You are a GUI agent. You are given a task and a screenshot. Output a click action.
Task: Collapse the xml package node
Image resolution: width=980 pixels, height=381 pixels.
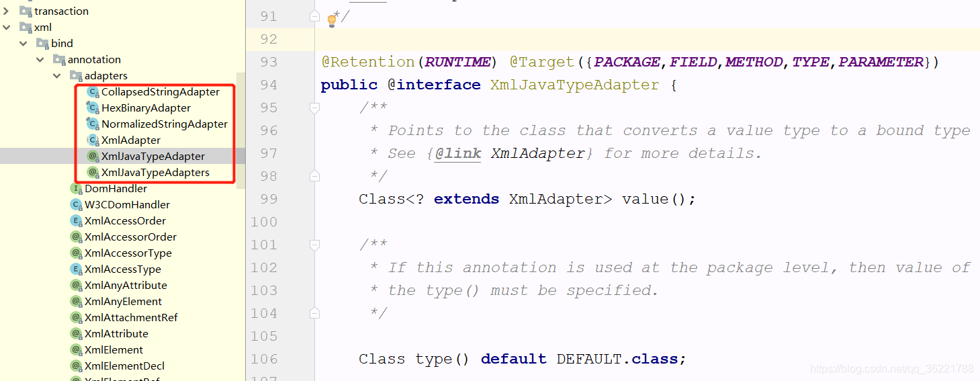pyautogui.click(x=7, y=27)
